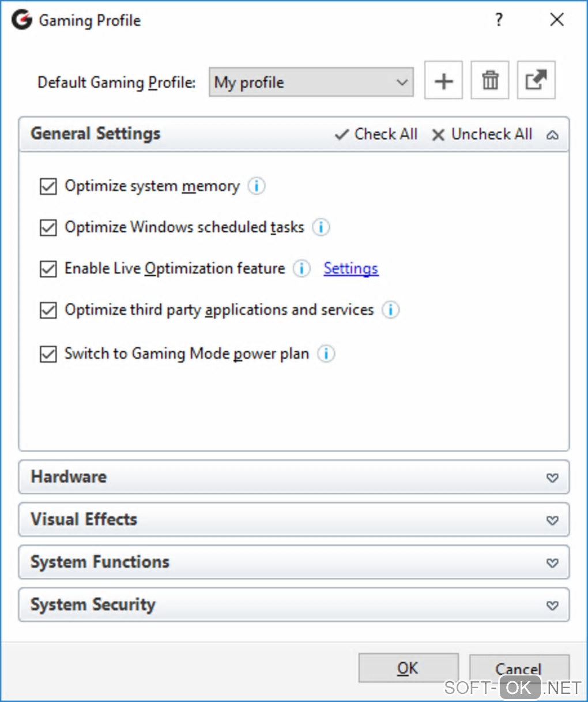588x702 pixels.
Task: Click the export profile icon
Action: tap(536, 81)
